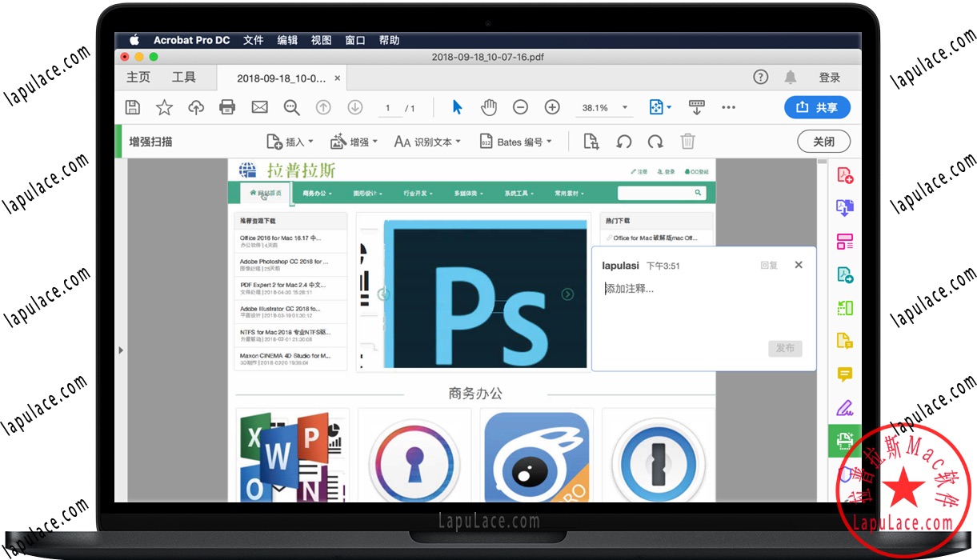The height and width of the screenshot is (560, 977).
Task: Open the Export PDF tool in sidebar
Action: [844, 206]
